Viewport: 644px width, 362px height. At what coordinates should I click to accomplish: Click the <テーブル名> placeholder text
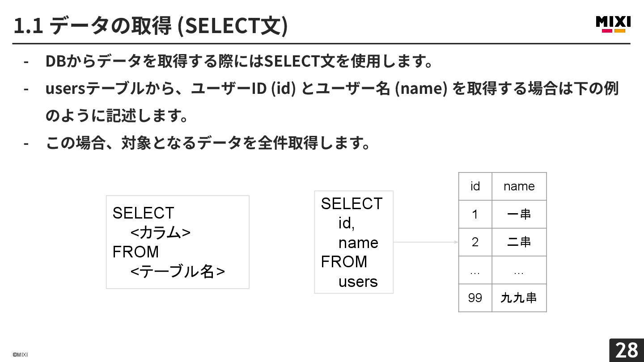click(x=178, y=271)
